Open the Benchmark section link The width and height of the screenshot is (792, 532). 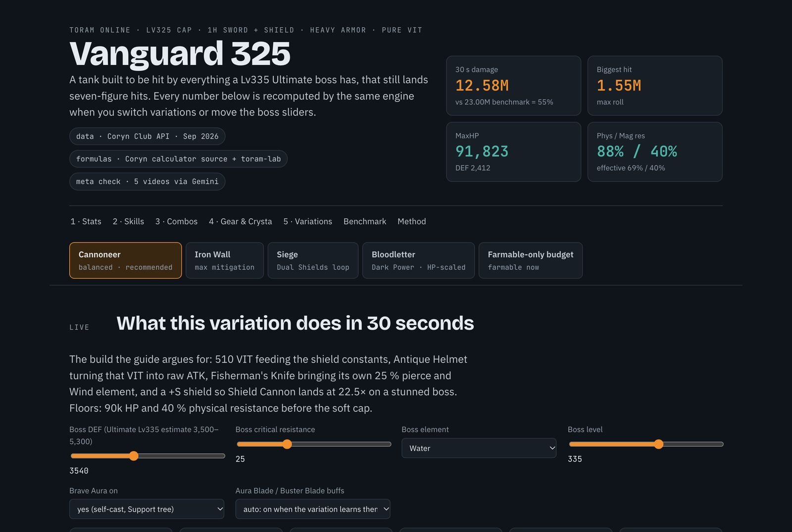coord(365,221)
